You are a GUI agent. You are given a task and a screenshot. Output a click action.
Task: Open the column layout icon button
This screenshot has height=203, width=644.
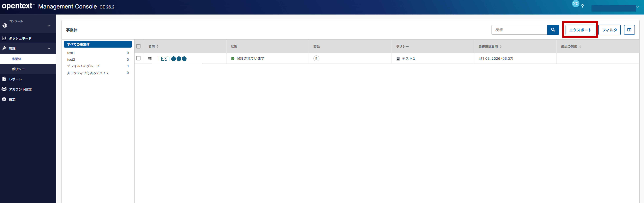coord(629,30)
